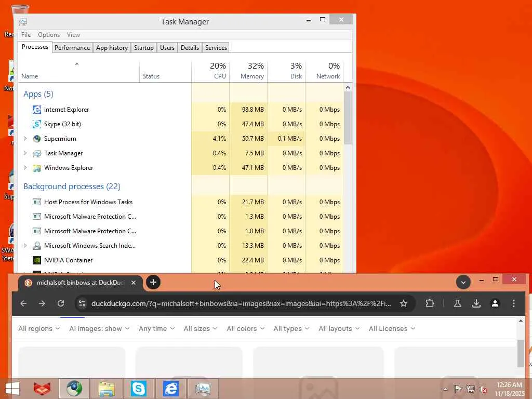Open Task Manager from the taskbar
Viewport: 532px width, 399px height.
[x=203, y=389]
